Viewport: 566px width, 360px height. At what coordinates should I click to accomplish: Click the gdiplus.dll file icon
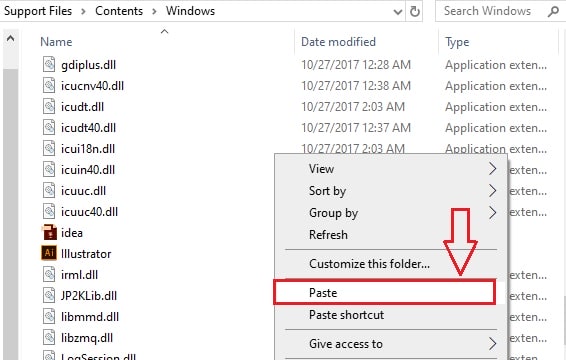[x=49, y=64]
